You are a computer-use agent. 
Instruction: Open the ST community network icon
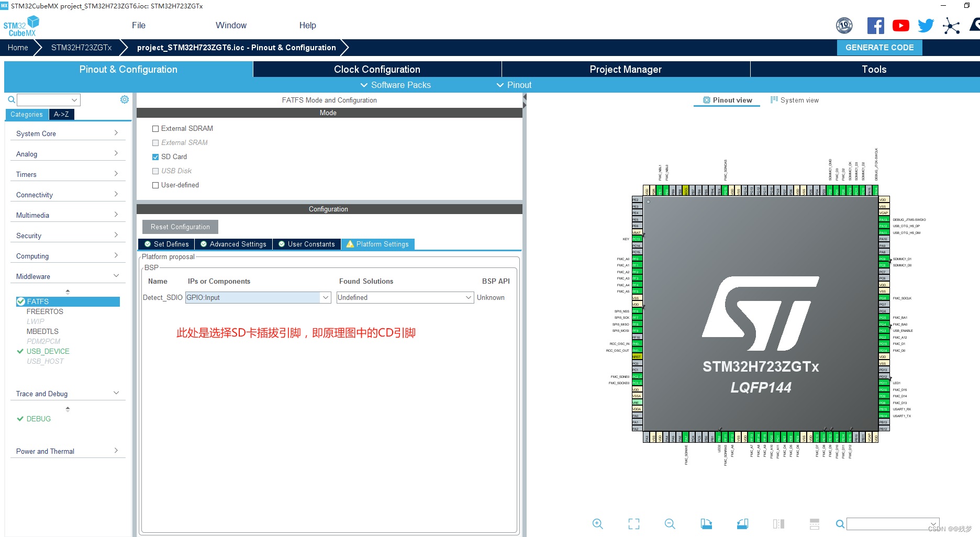click(951, 26)
